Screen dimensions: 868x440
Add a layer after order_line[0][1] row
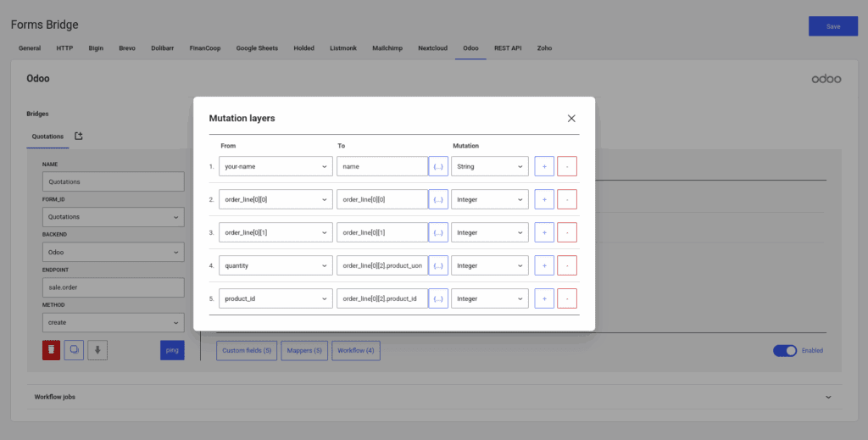[544, 232]
